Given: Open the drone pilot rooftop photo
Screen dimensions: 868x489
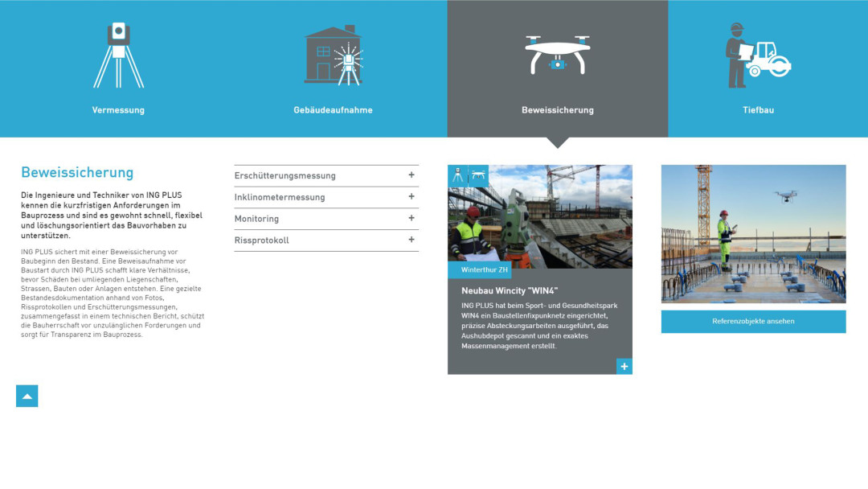Looking at the screenshot, I should tap(753, 233).
